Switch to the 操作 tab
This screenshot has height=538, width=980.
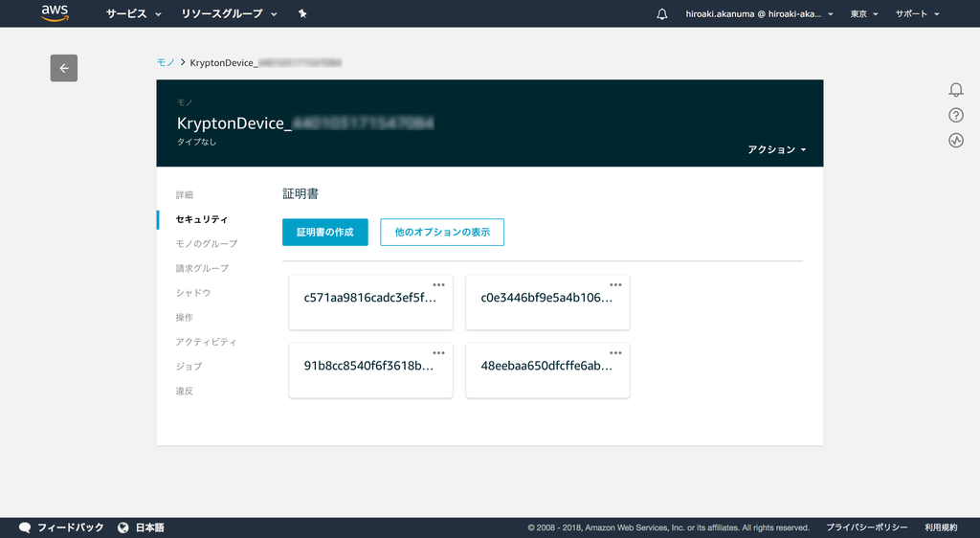tap(185, 318)
